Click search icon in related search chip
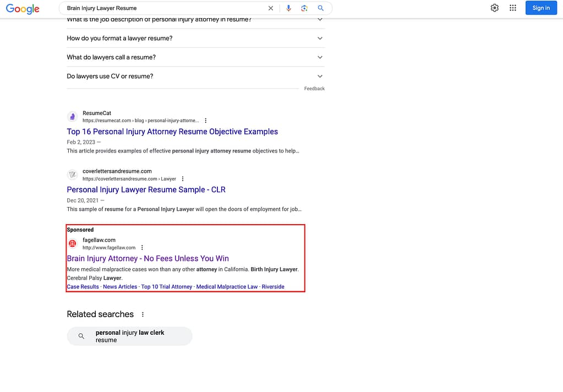This screenshot has width=563, height=392. coord(81,336)
